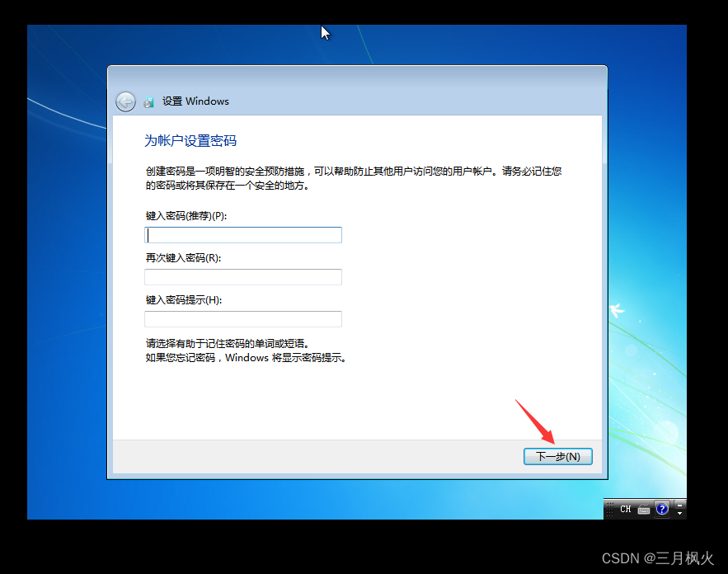This screenshot has width=728, height=574.
Task: Click the Windows setup icon beside the title
Action: 148,101
